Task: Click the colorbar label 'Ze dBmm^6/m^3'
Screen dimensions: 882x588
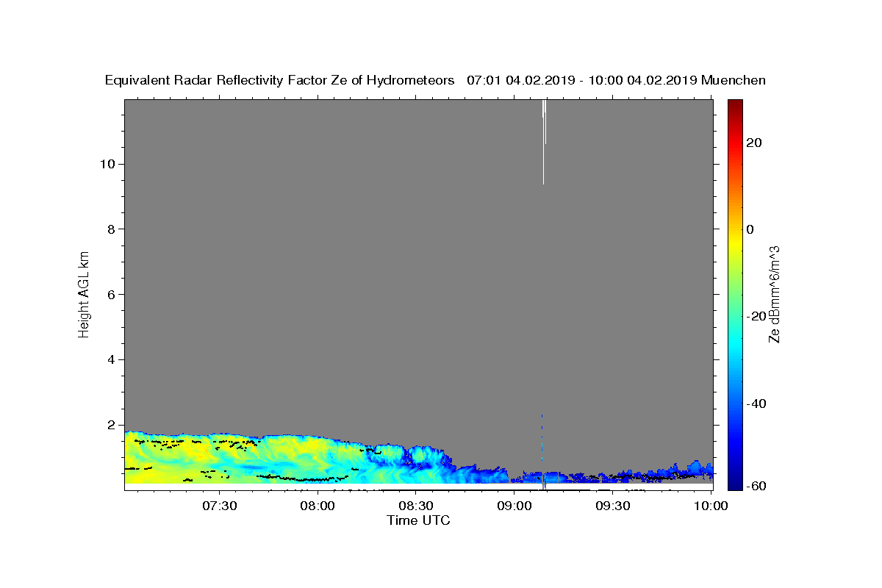Action: tap(774, 294)
